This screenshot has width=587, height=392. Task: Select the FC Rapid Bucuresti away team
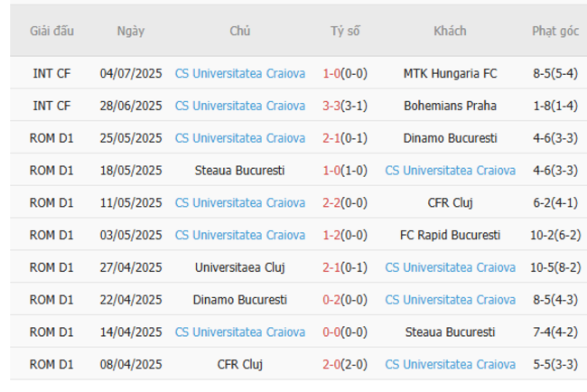point(450,235)
